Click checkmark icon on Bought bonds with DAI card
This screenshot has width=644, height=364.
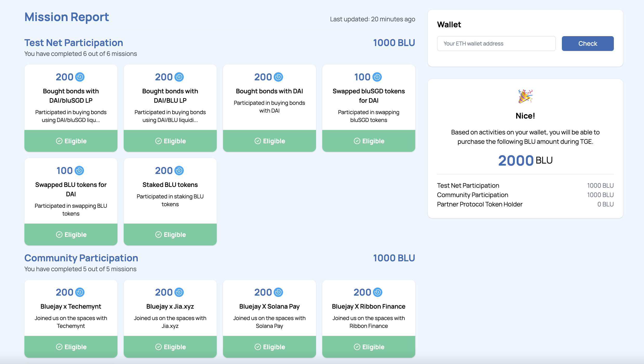258,141
